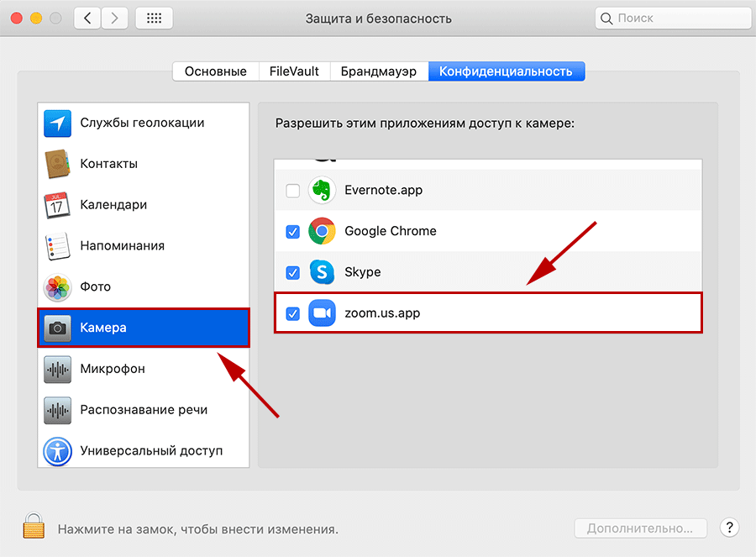
Task: Open the Calendars icon in sidebar
Action: 57,205
